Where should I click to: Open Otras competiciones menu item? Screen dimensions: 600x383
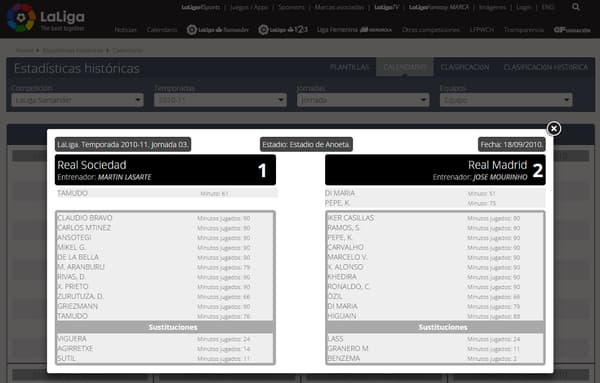pyautogui.click(x=431, y=30)
